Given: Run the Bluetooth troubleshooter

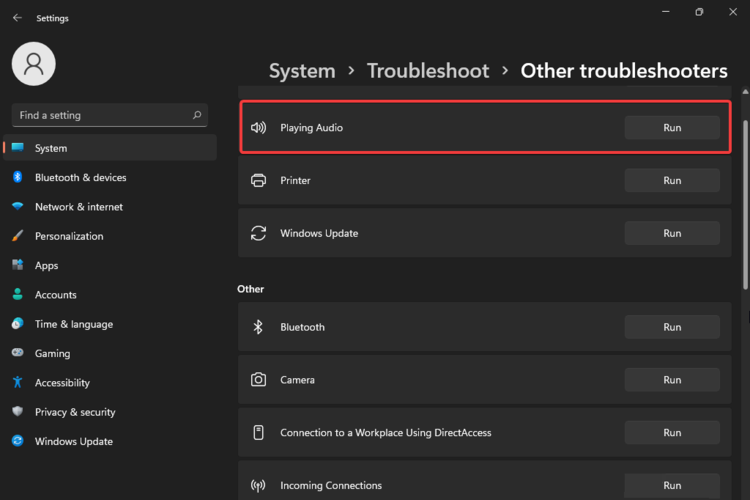Looking at the screenshot, I should (672, 327).
